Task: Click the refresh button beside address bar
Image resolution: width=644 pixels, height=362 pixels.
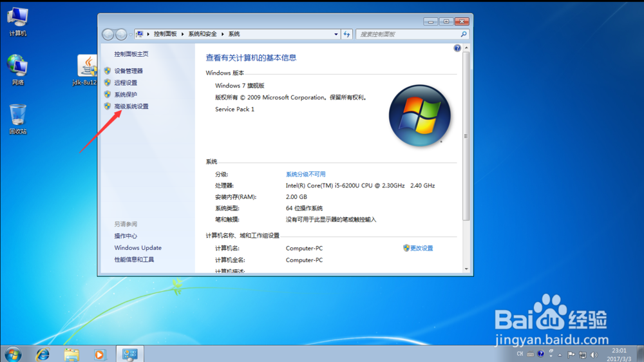Action: click(x=347, y=34)
